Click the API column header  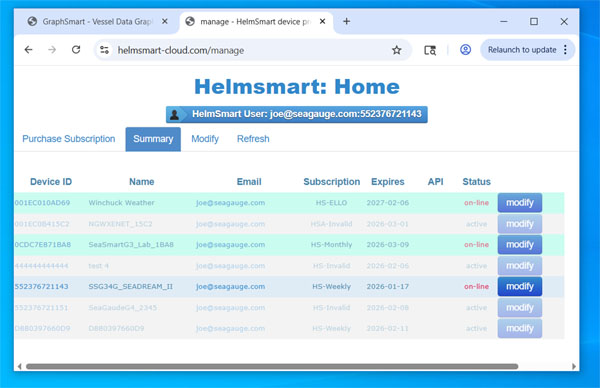(x=435, y=182)
